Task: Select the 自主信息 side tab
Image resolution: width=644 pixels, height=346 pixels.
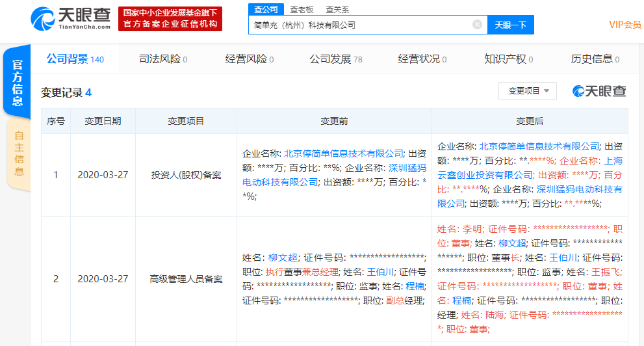Action: tap(19, 153)
